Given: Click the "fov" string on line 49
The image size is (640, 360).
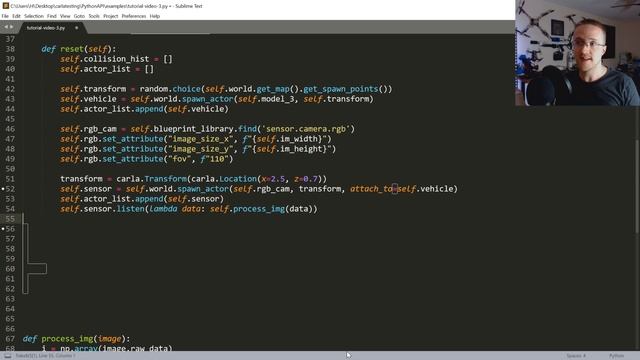Looking at the screenshot, I should click(179, 159).
